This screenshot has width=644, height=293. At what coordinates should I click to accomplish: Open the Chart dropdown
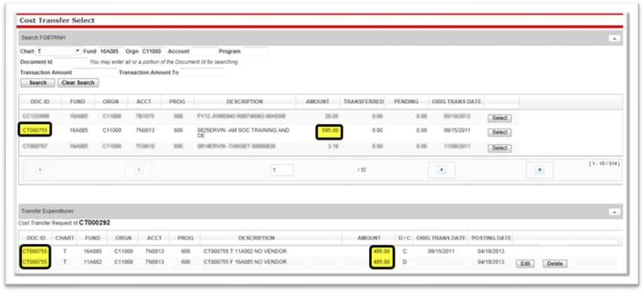pos(59,51)
